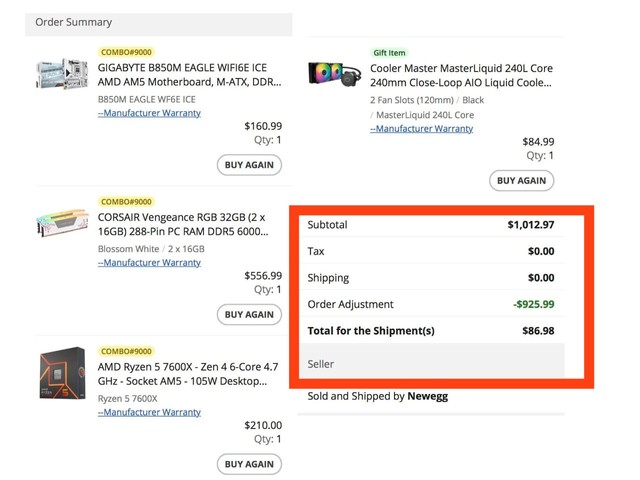Image resolution: width=640 pixels, height=480 pixels.
Task: Open the Cooler Master MasterLiquid 240L Core title
Action: click(x=461, y=76)
